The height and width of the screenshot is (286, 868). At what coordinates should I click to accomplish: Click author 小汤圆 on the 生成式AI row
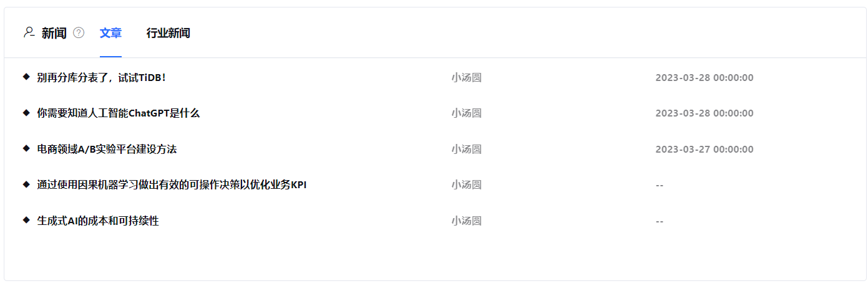(x=467, y=221)
